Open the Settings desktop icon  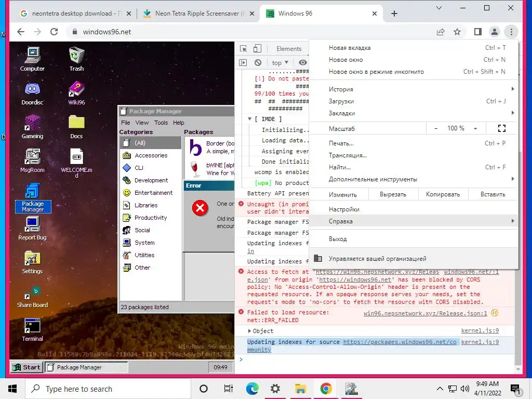[32, 262]
